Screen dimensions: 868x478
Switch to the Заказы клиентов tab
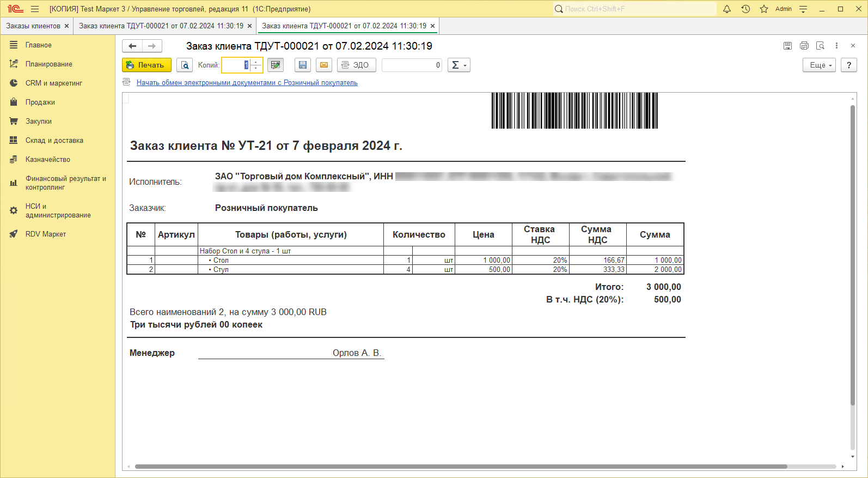pos(33,26)
